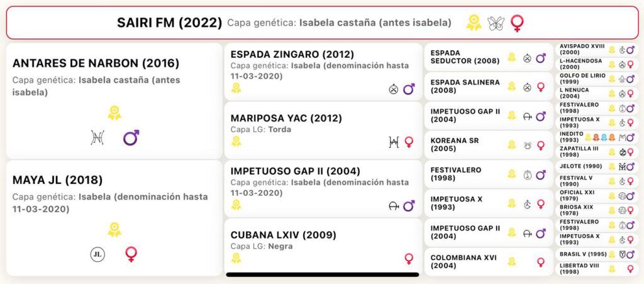Select INEDITO (1993) ancestor entry
644x284 pixels.
[597, 137]
